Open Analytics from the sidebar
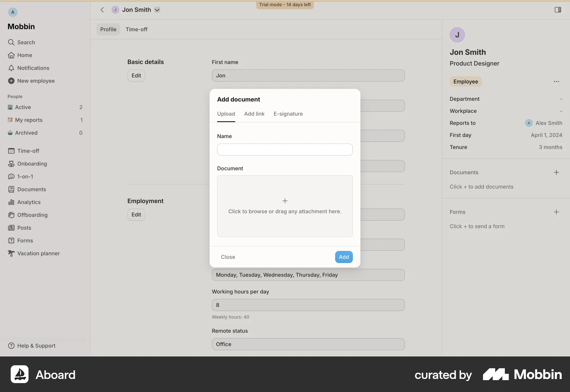This screenshot has width=570, height=392. point(29,202)
